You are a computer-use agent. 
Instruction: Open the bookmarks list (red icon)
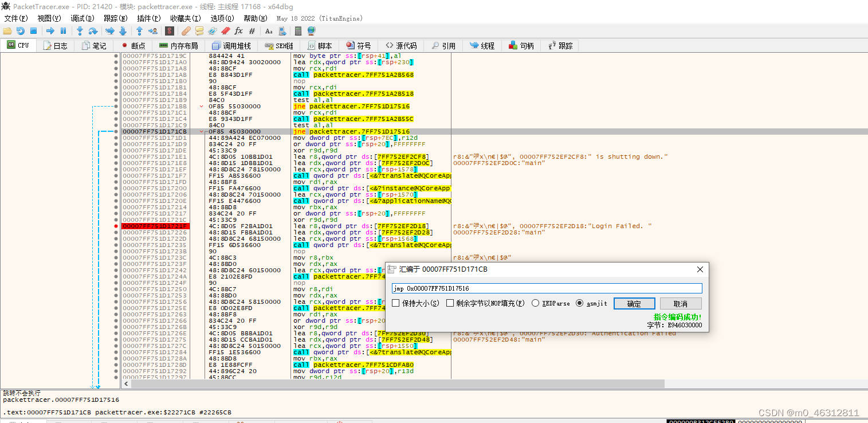point(226,31)
